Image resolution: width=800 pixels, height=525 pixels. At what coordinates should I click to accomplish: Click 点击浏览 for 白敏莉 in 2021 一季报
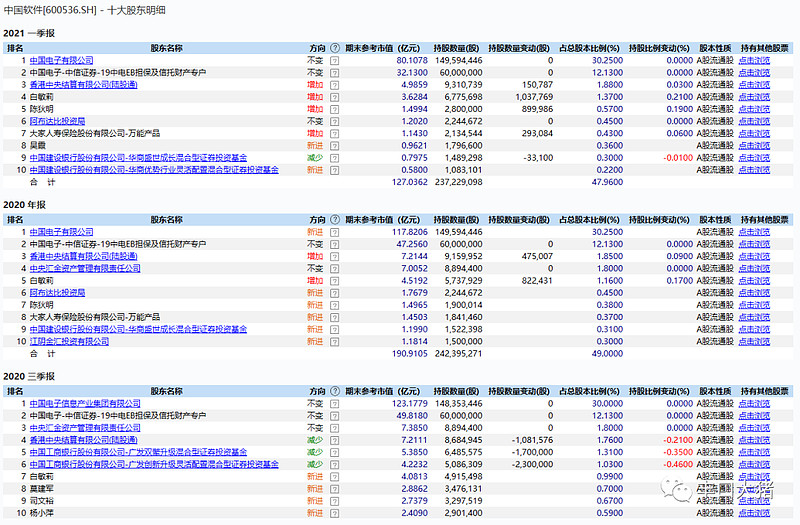(754, 97)
